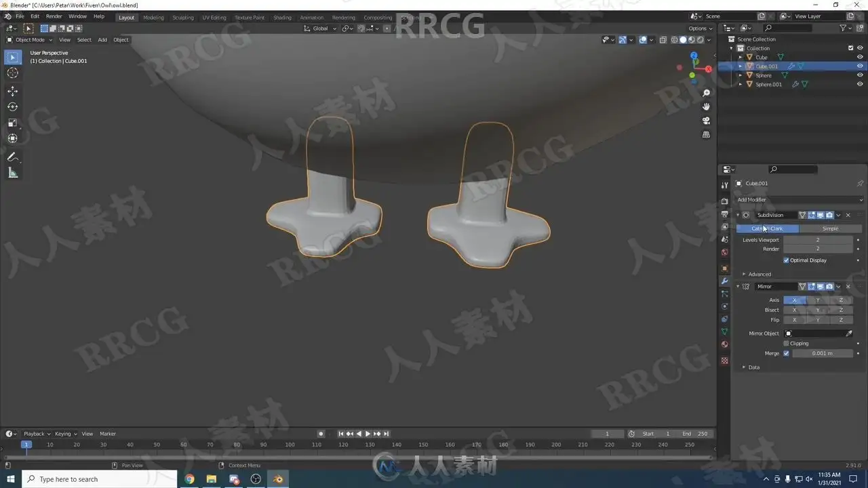Open the Object properties tab
Viewport: 868px width, 488px height.
(724, 268)
